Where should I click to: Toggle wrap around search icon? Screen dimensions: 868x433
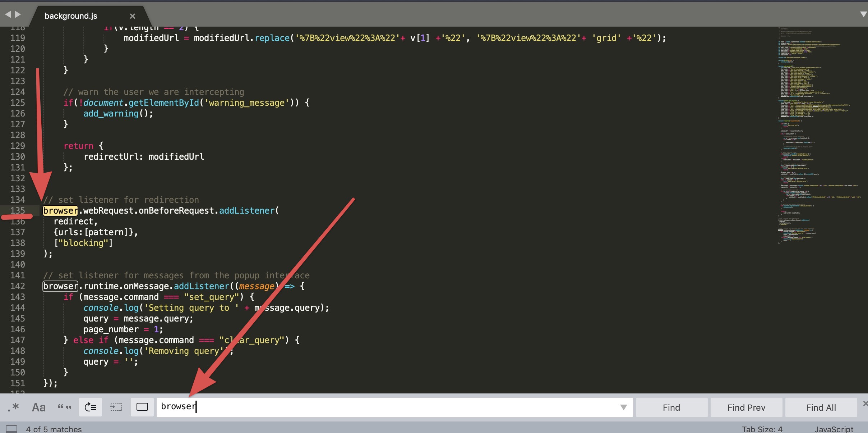(x=91, y=407)
